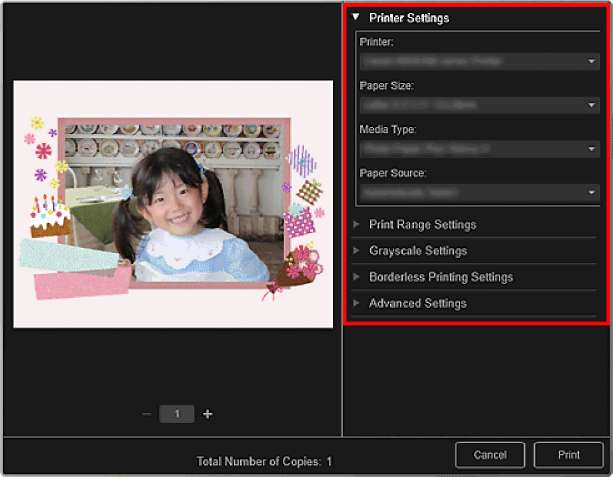This screenshot has height=477, width=613.
Task: Collapse the Printer Settings section triangle
Action: pos(355,17)
